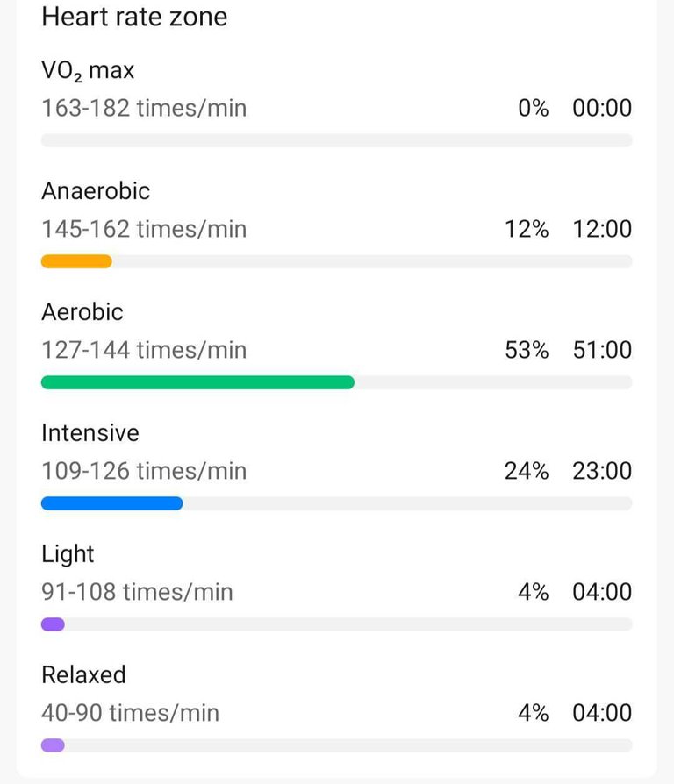Tap the orange Anaerobic progress bar

click(x=76, y=261)
